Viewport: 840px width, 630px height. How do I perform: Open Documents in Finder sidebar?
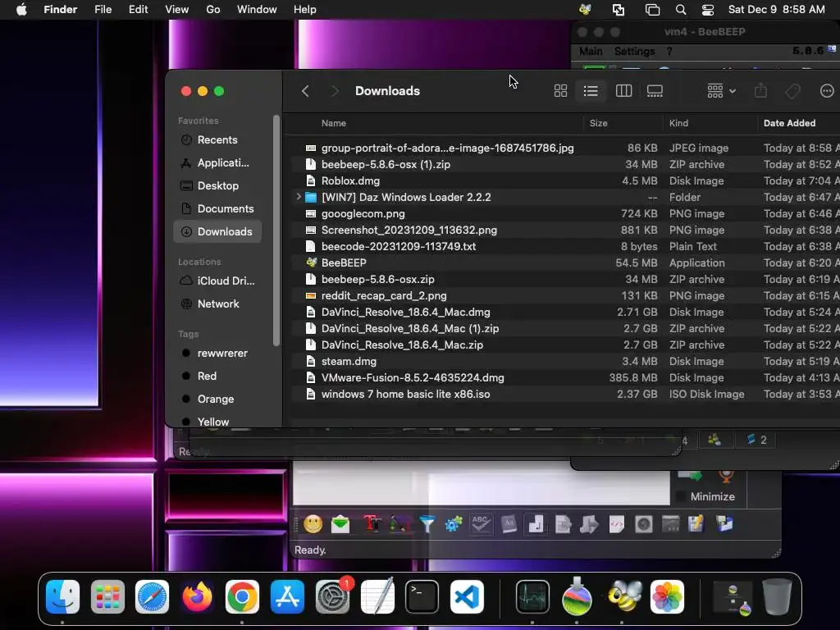(x=217, y=209)
